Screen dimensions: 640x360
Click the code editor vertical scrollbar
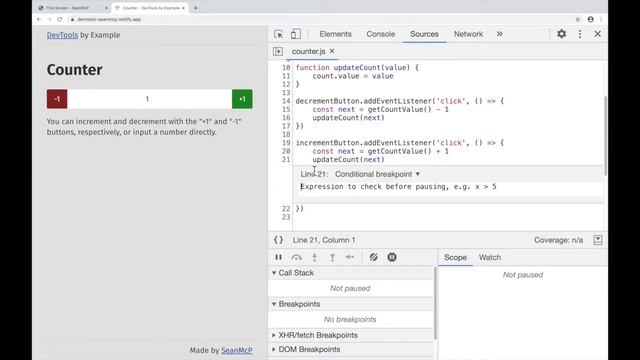click(605, 136)
